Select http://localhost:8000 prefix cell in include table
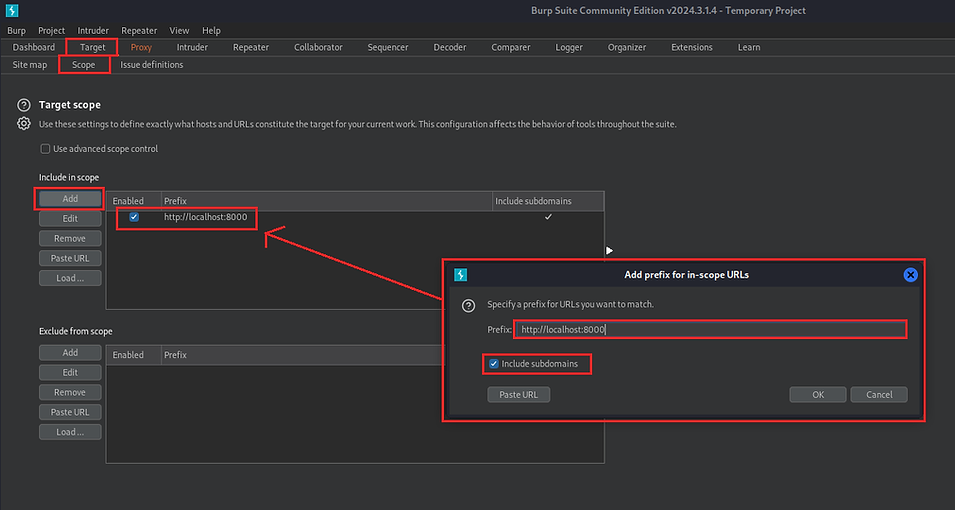955x510 pixels. (x=326, y=217)
